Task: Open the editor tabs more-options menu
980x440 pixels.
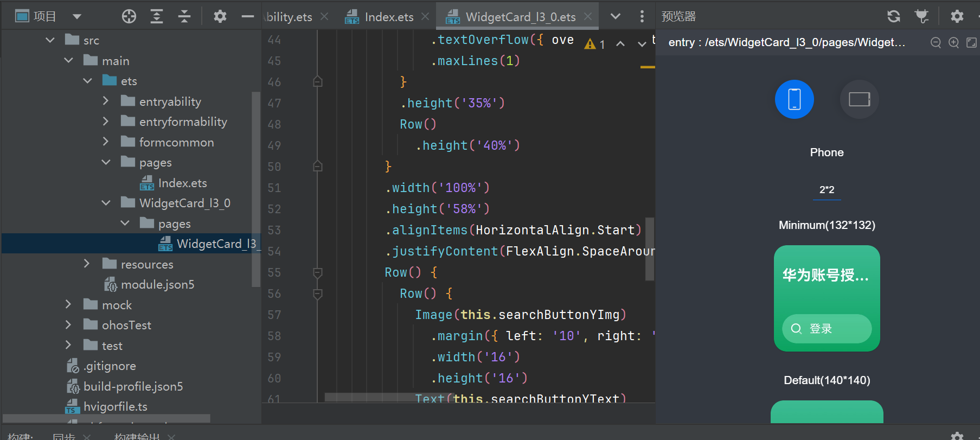Action: (642, 16)
